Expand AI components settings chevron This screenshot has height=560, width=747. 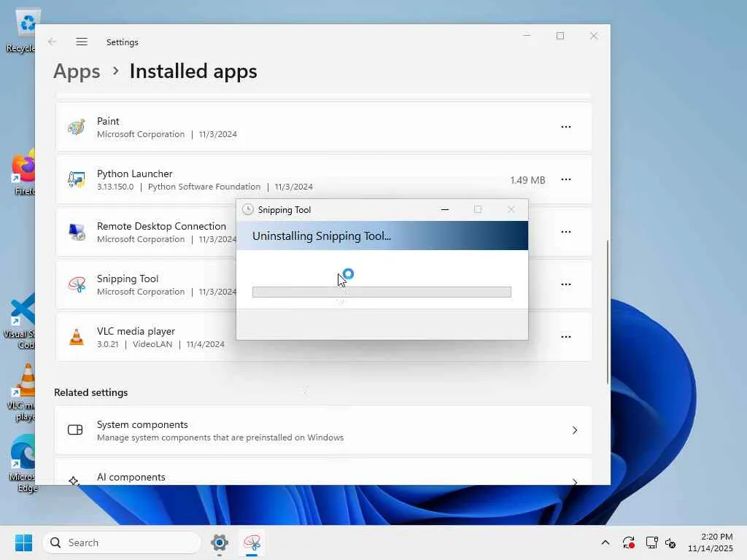point(575,481)
